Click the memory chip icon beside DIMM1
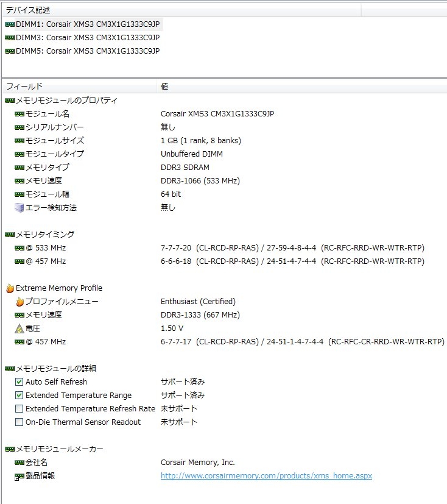 10,24
